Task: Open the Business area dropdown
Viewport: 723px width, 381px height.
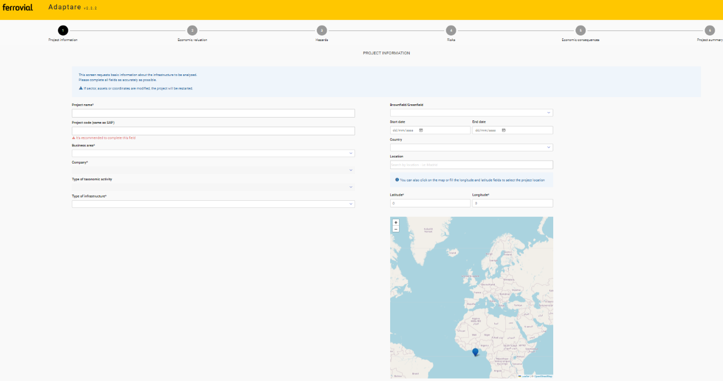Action: tap(213, 153)
